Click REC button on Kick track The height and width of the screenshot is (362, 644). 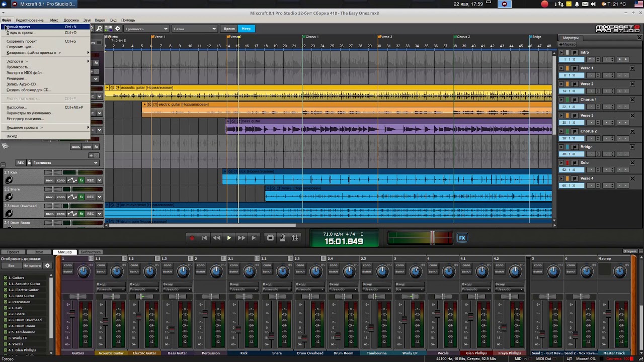click(91, 180)
